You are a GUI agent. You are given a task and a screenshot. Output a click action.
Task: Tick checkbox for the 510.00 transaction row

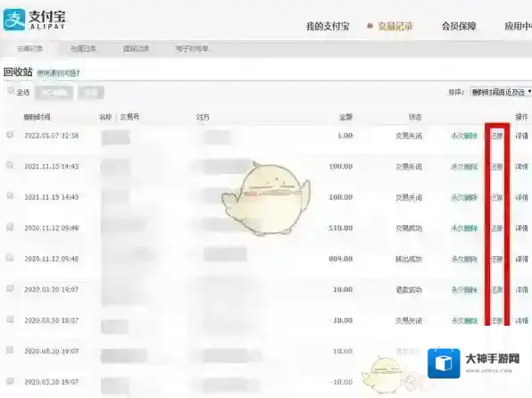tap(10, 227)
